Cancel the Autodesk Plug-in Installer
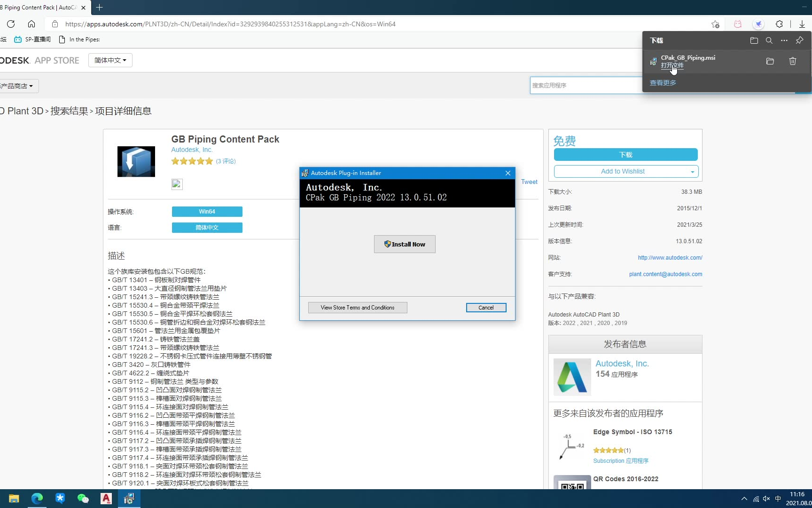The image size is (812, 508). point(486,308)
